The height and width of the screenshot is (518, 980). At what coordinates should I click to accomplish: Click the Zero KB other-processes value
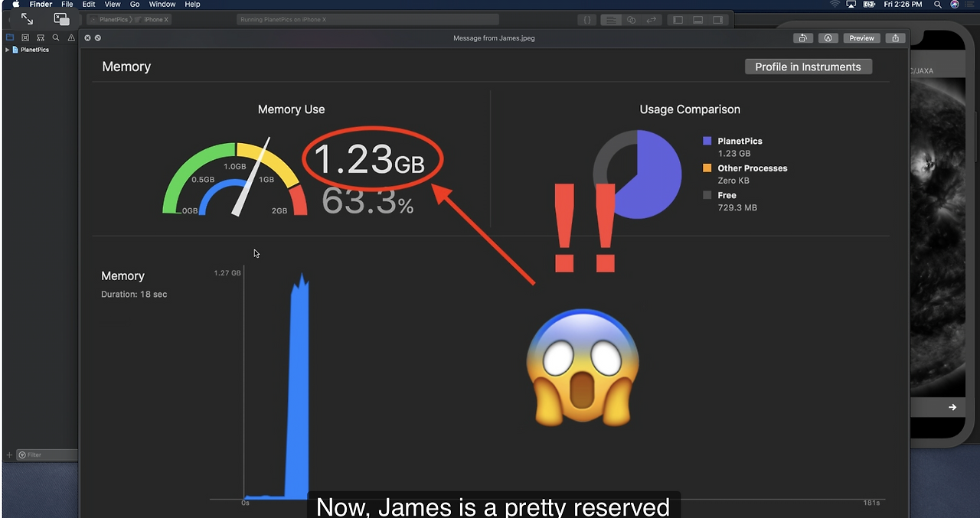pyautogui.click(x=733, y=181)
